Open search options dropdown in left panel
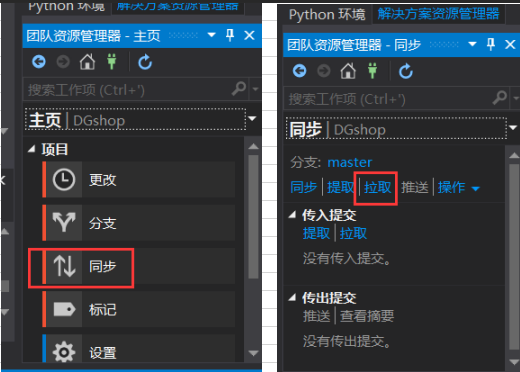This screenshot has width=520, height=372. pyautogui.click(x=256, y=89)
